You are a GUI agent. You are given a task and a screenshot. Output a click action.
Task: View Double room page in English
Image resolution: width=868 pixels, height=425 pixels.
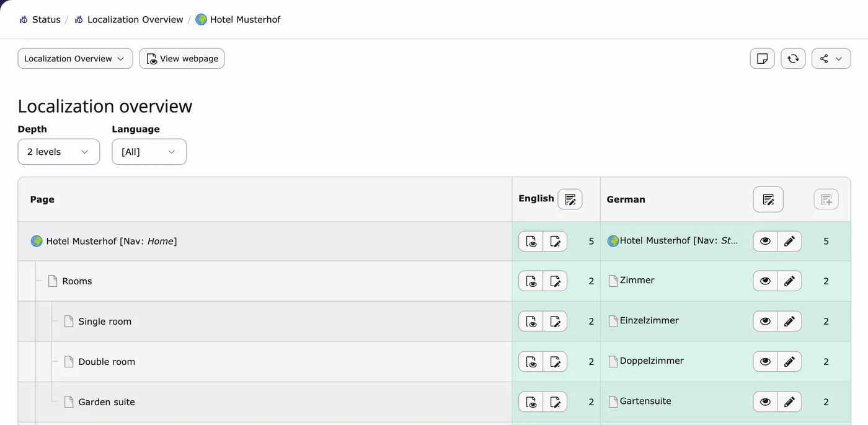[531, 362]
